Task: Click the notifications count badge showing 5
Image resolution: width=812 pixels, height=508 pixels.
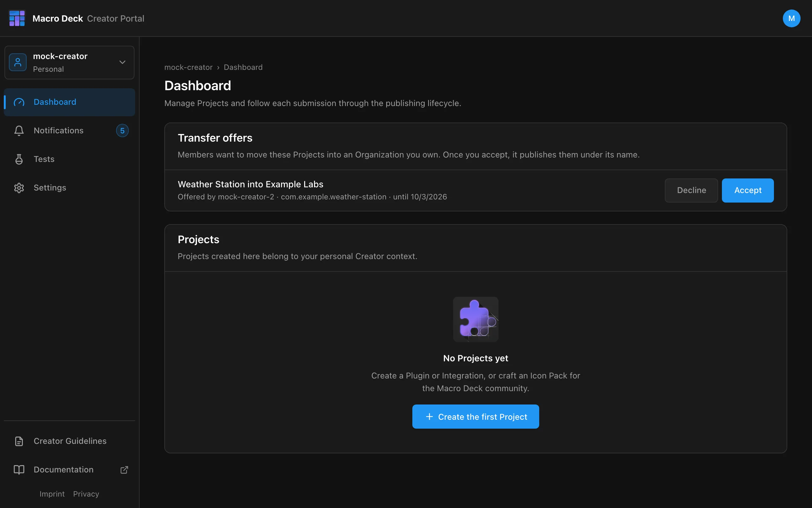Action: coord(122,131)
